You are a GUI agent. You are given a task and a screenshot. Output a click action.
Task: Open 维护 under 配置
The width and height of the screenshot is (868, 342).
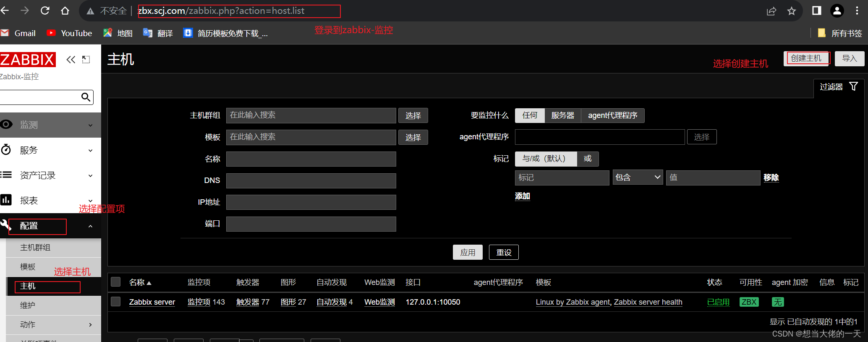tap(54, 305)
